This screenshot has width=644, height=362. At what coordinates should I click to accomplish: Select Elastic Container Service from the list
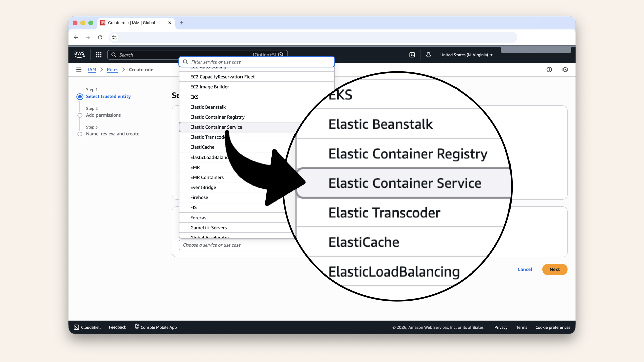coord(216,127)
